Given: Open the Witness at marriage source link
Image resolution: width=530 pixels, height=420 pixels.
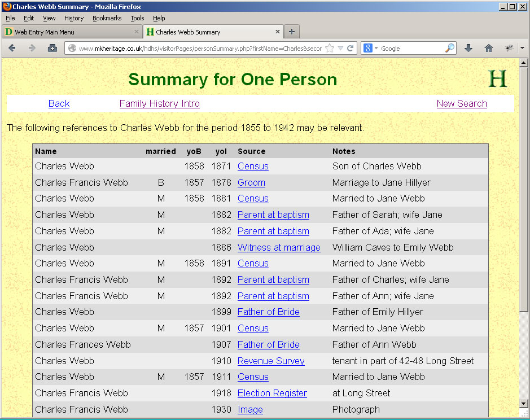Looking at the screenshot, I should (279, 247).
